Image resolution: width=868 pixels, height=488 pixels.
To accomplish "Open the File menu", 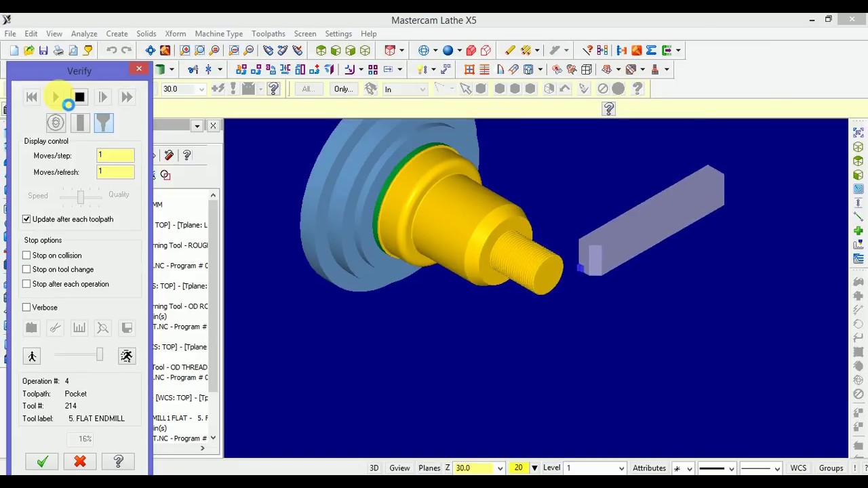I will 10,34.
